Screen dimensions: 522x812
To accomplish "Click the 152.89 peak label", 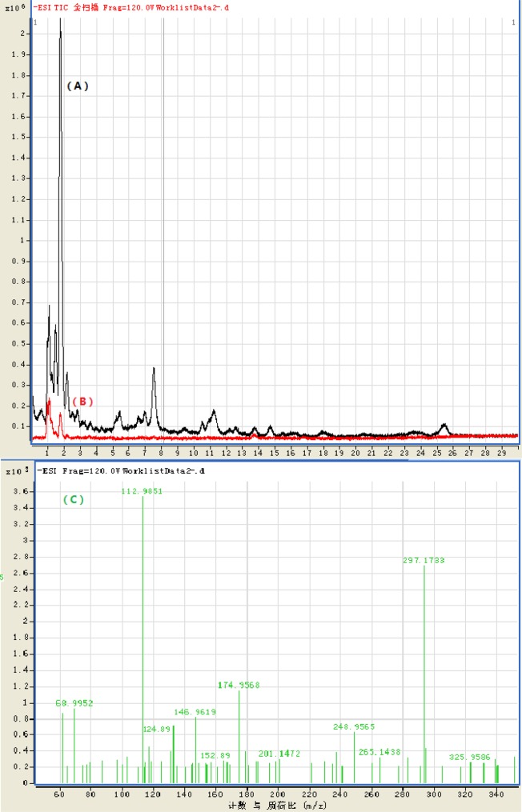I will pyautogui.click(x=215, y=755).
